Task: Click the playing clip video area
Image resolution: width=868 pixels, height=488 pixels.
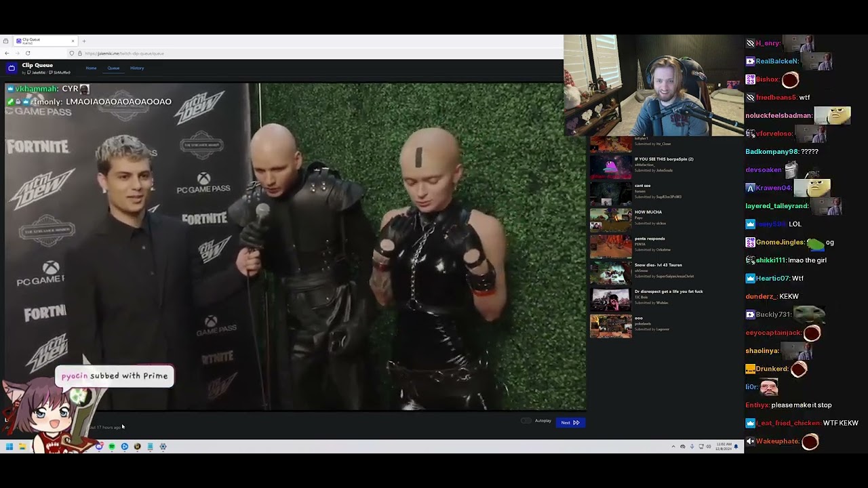Action: pyautogui.click(x=296, y=247)
